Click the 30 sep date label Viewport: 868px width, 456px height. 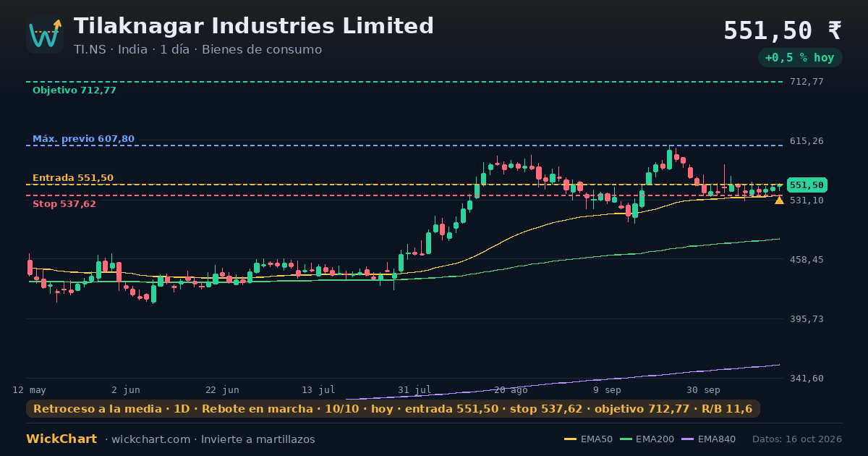point(703,390)
